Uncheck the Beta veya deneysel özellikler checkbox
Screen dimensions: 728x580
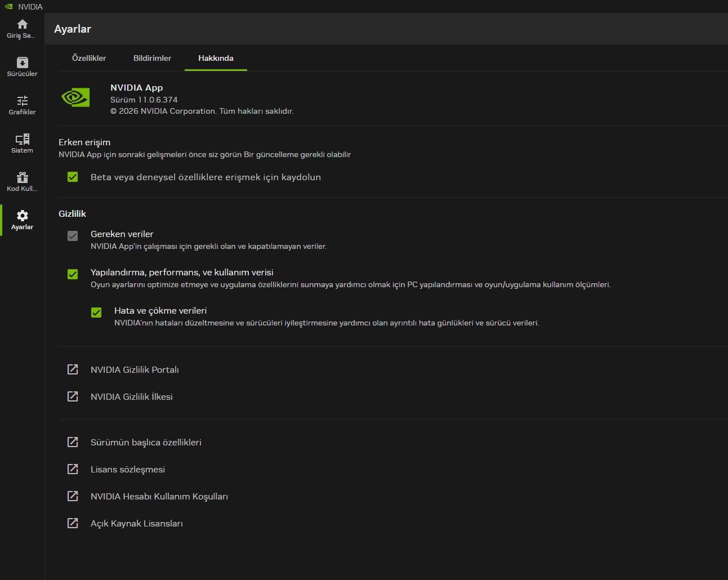pyautogui.click(x=73, y=177)
